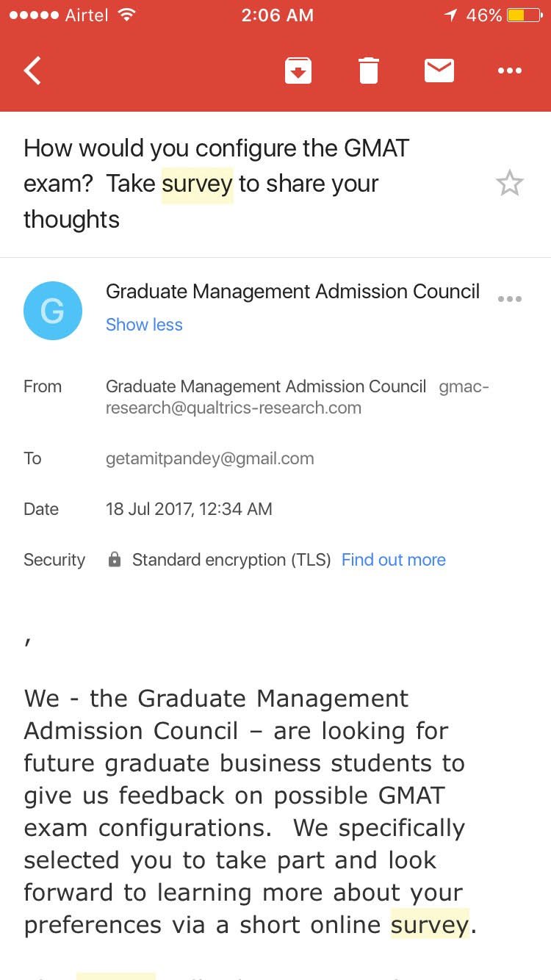
Task: Tap the Wi-Fi icon in status bar
Action: click(127, 15)
